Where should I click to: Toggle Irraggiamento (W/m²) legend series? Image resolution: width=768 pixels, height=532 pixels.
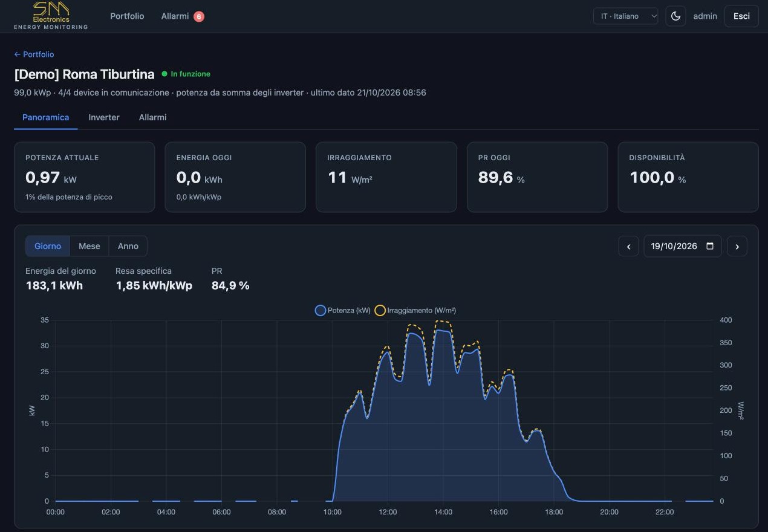click(x=415, y=310)
